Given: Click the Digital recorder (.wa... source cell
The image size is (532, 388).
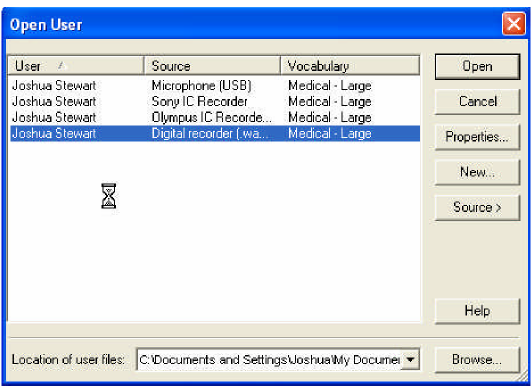Looking at the screenshot, I should pos(210,133).
